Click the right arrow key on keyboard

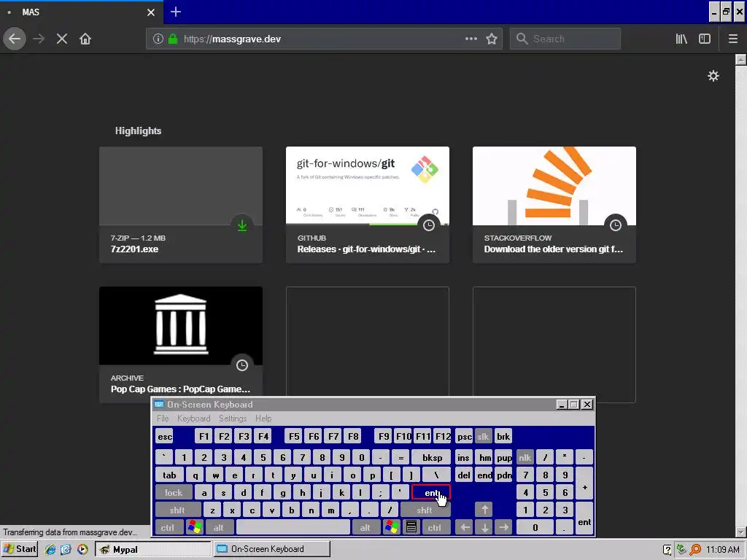pos(504,528)
